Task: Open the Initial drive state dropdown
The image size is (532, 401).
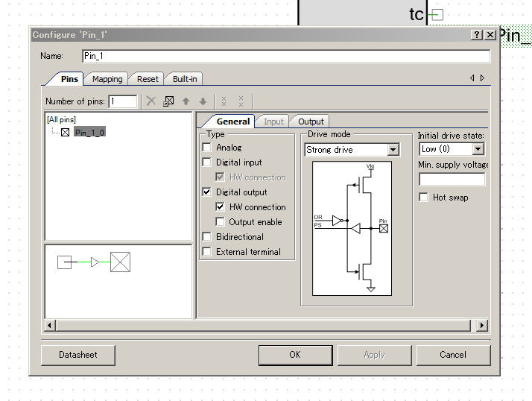Action: pyautogui.click(x=478, y=149)
